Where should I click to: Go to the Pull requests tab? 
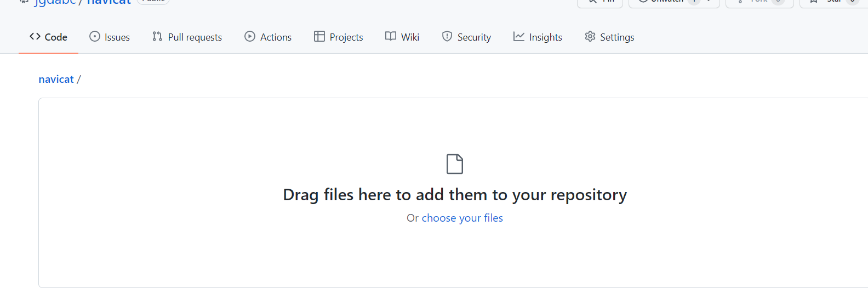pyautogui.click(x=187, y=37)
